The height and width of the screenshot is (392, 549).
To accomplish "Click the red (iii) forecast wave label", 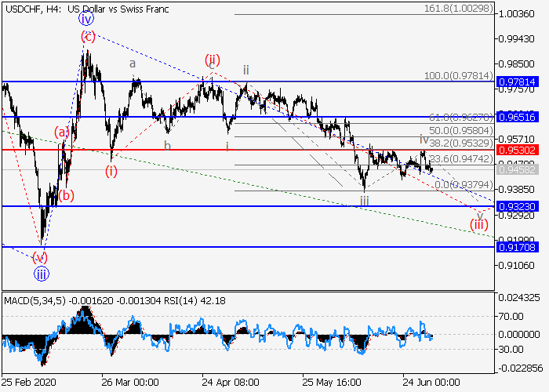I will [x=479, y=225].
